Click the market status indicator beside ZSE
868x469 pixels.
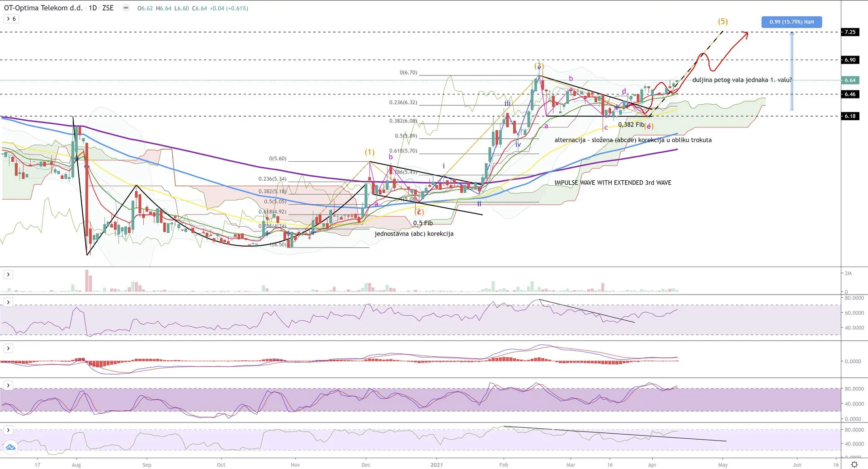coord(126,8)
